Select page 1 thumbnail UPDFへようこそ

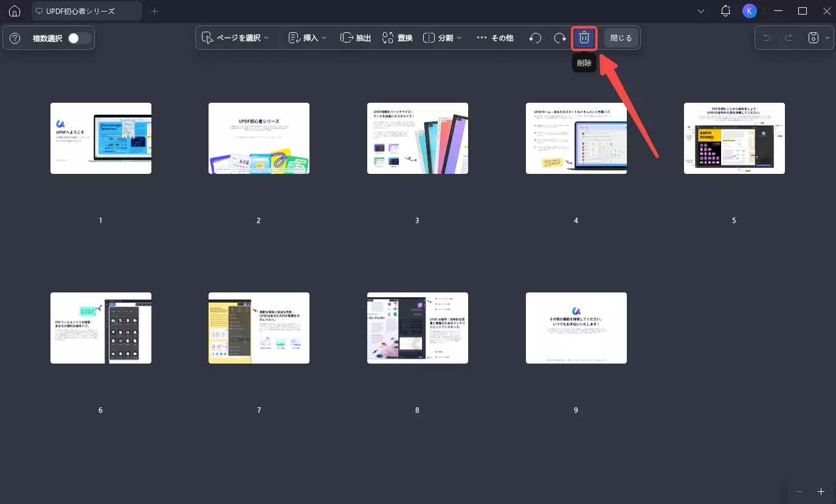101,138
